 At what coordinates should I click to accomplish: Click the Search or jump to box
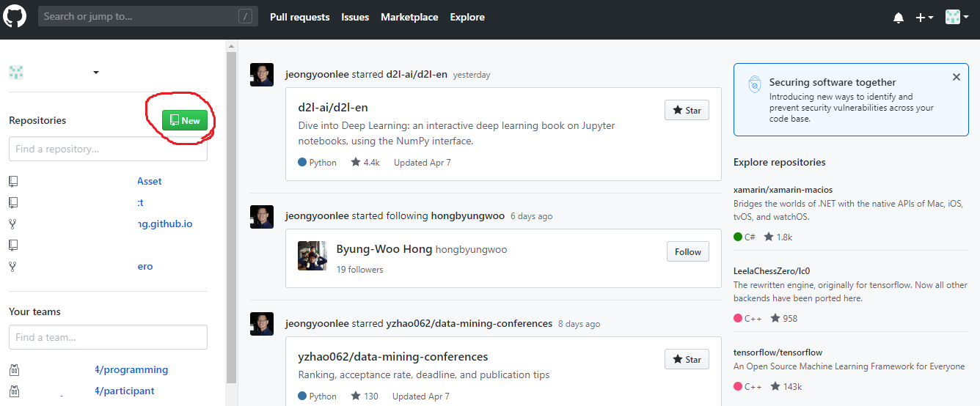148,16
